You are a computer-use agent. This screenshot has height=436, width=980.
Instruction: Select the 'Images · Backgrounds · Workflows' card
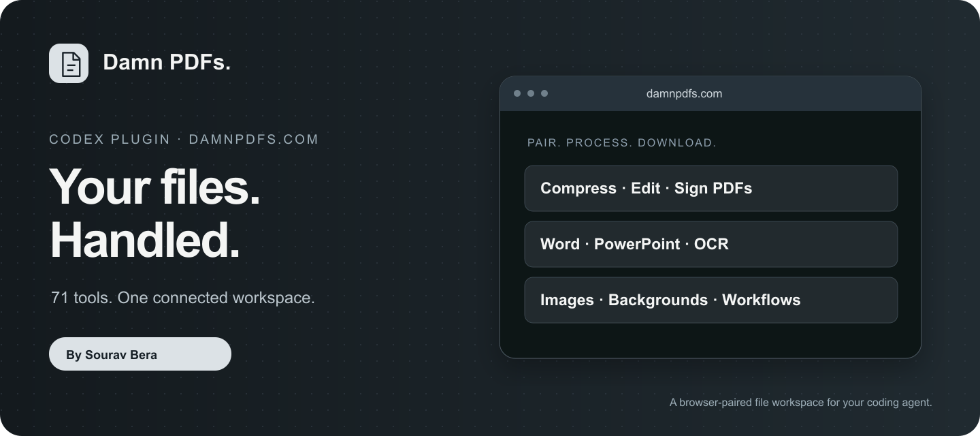pos(710,300)
